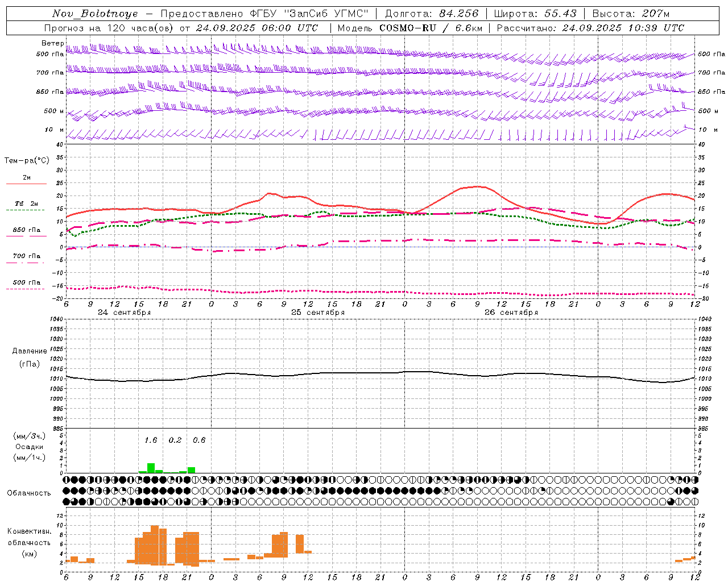Click 'Рассчитано: 24.09.2025 10:39 UTC' timestamp
728x582 pixels.
590,28
